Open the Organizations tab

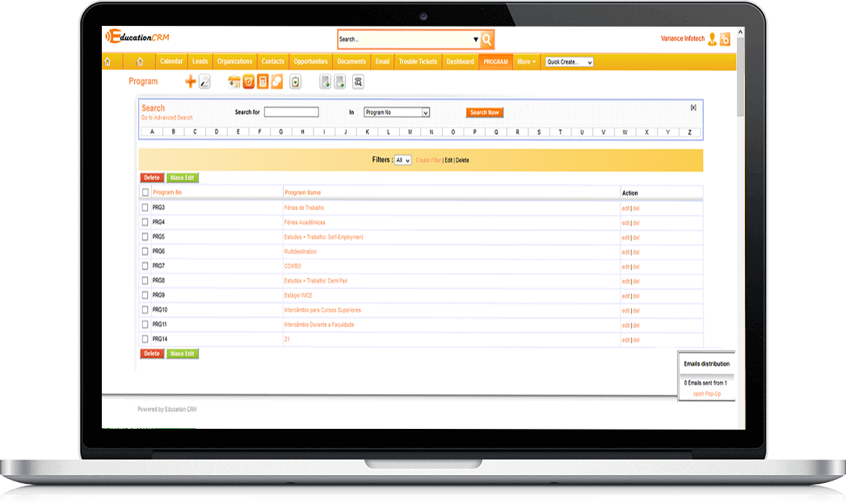[234, 61]
